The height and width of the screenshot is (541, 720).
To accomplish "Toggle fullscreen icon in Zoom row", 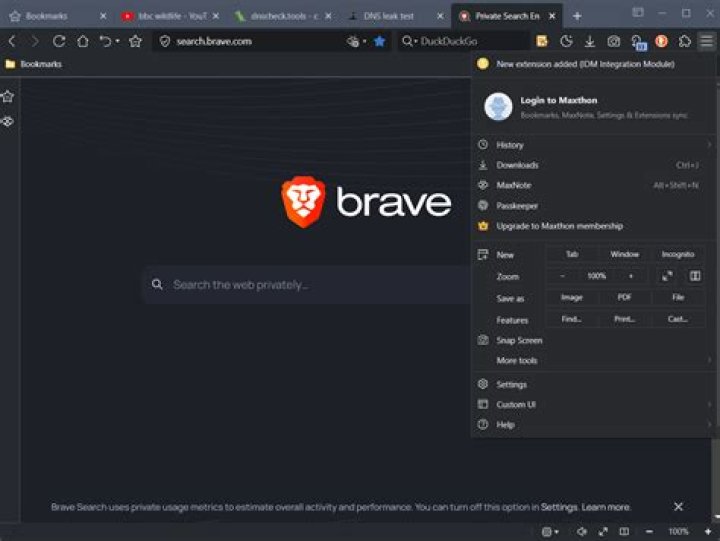I will tap(667, 276).
